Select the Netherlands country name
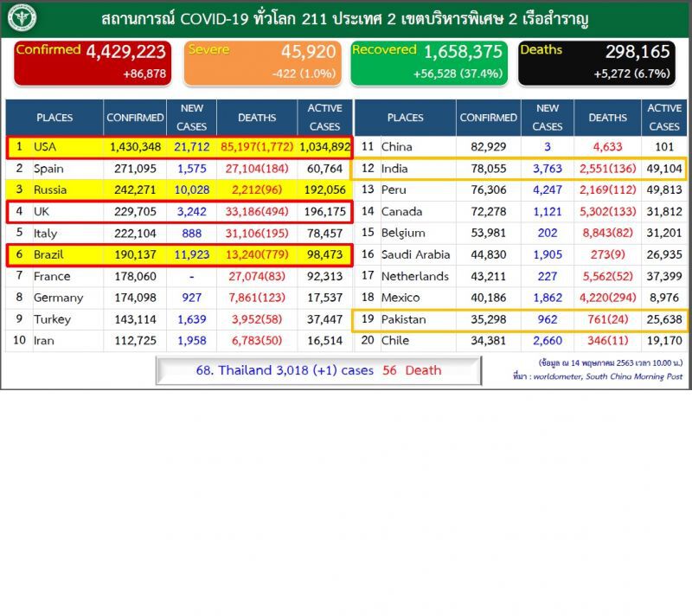Viewport: 692px width, 616px height. (415, 276)
